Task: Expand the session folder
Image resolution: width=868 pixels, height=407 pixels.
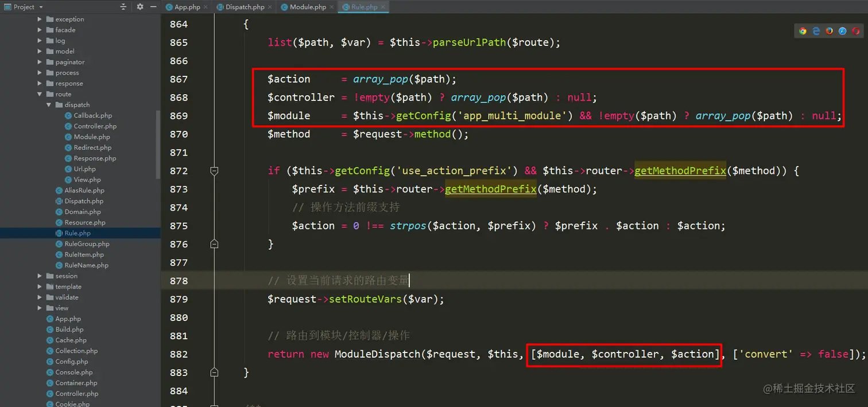Action: pyautogui.click(x=40, y=276)
